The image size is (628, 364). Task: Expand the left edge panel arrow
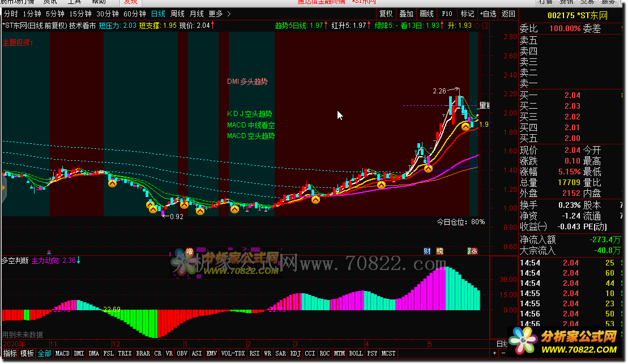click(x=3, y=188)
